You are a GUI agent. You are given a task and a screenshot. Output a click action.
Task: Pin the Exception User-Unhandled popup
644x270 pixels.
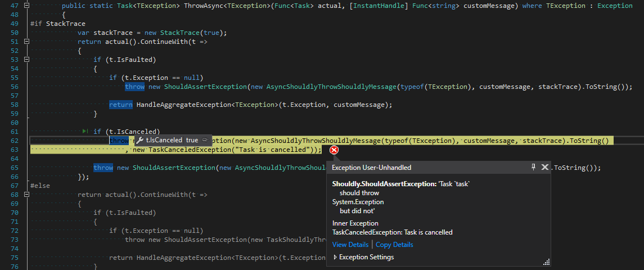click(534, 167)
